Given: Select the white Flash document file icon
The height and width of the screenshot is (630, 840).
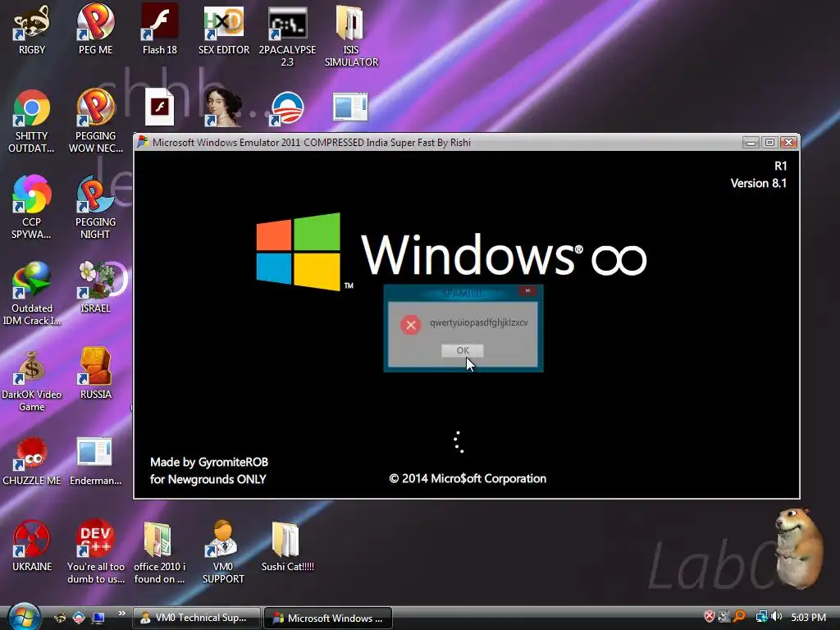Looking at the screenshot, I should (159, 107).
